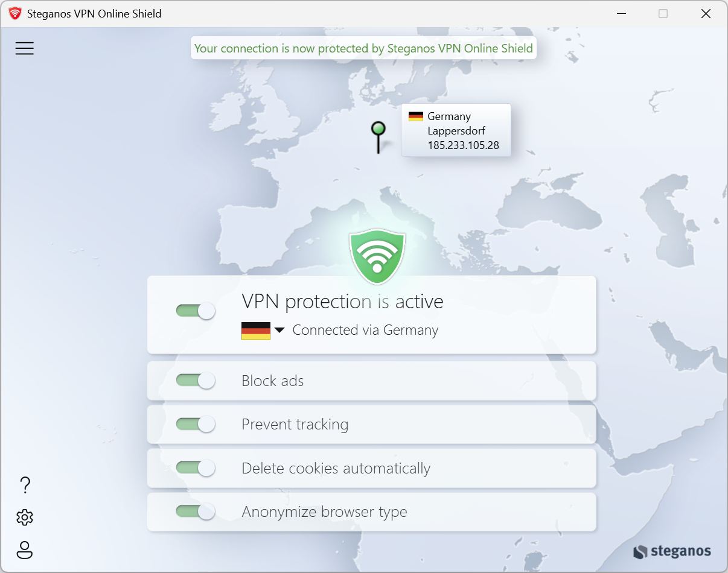Viewport: 728px width, 573px height.
Task: Minimize the Steganos VPN window
Action: click(620, 13)
